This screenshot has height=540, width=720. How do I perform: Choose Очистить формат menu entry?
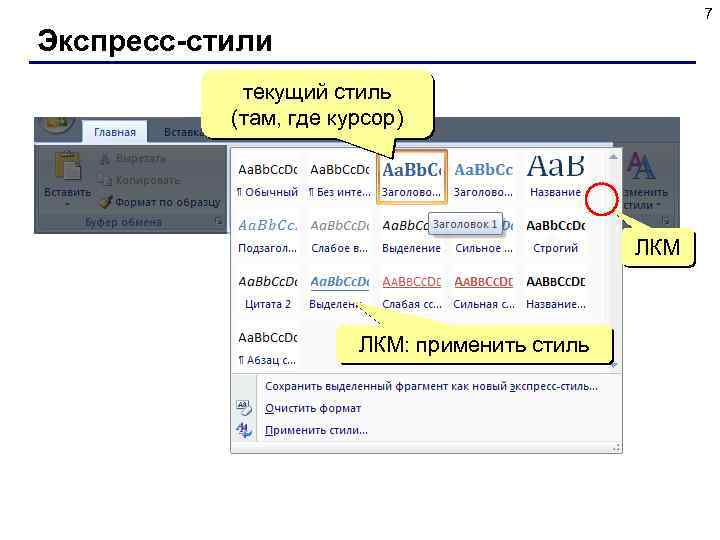tap(313, 408)
